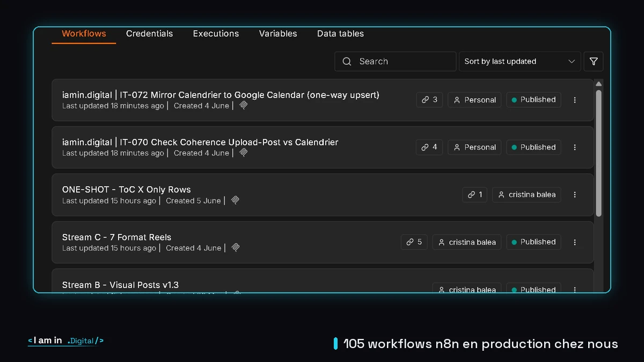Open the Data tables tab
644x362 pixels.
(x=340, y=34)
